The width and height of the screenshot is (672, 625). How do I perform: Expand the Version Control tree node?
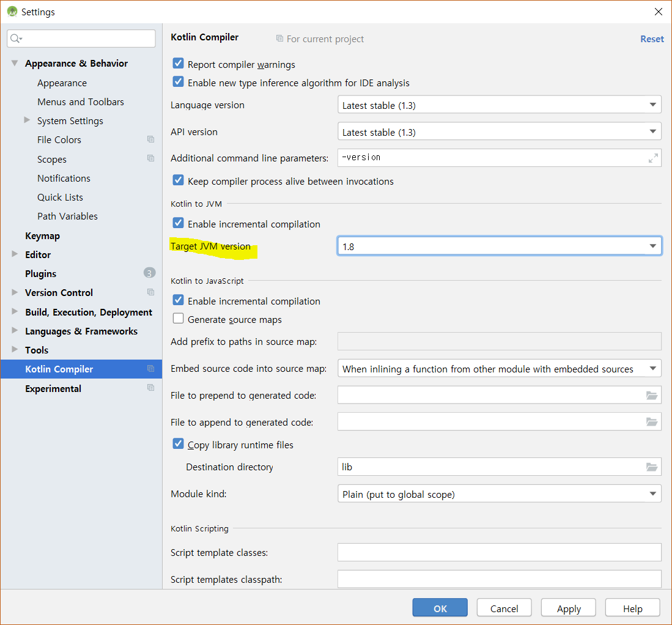tap(15, 292)
